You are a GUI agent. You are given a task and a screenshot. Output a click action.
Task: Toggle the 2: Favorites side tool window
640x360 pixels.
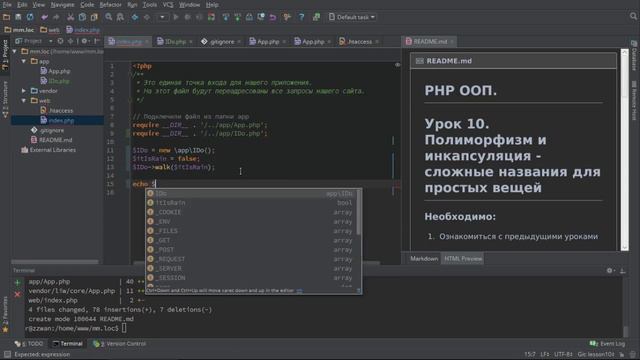pyautogui.click(x=5, y=313)
